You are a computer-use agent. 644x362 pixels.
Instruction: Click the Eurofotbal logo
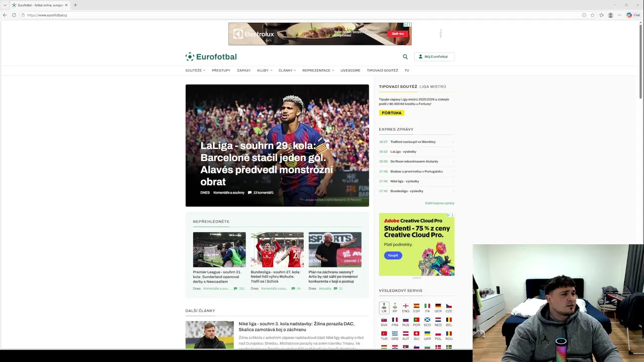tap(211, 57)
